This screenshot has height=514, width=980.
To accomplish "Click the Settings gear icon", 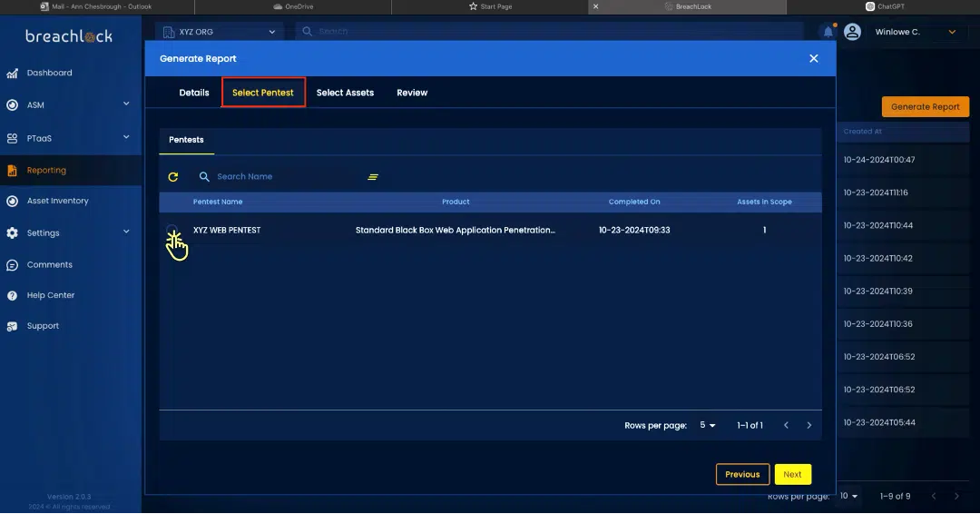I will (x=12, y=232).
